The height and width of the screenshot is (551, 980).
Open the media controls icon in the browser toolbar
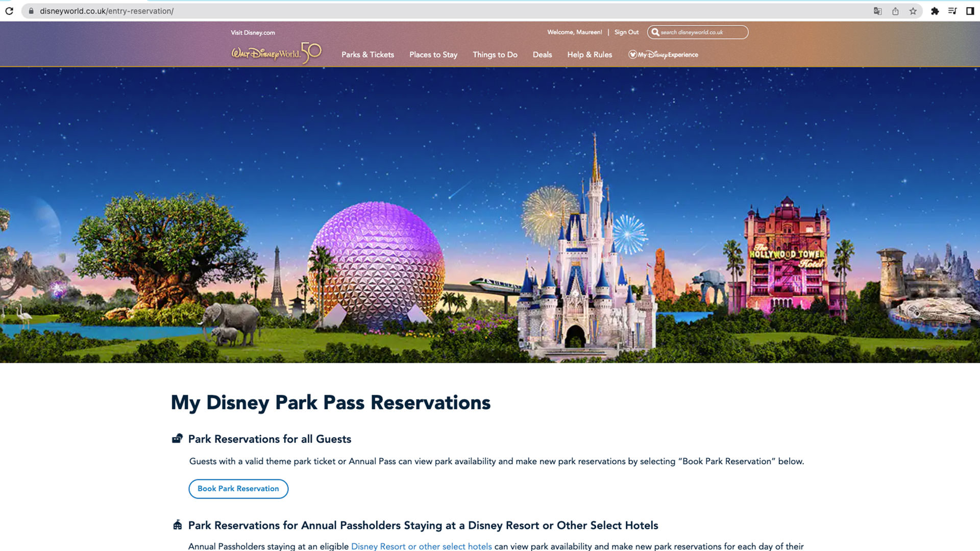(x=952, y=11)
